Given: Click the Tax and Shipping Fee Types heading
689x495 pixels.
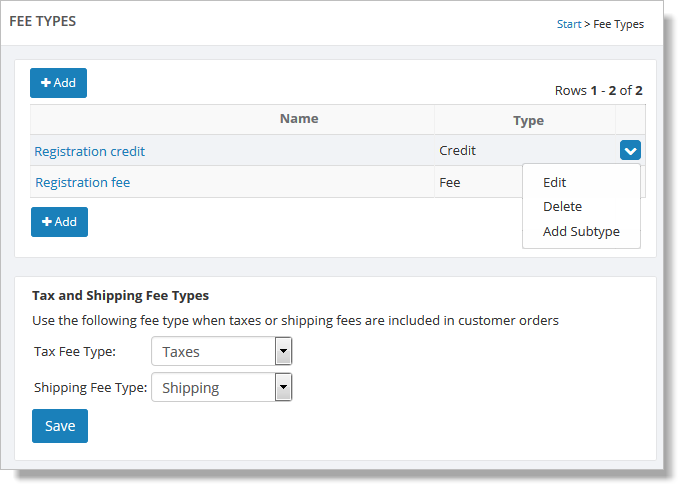Looking at the screenshot, I should (x=120, y=296).
